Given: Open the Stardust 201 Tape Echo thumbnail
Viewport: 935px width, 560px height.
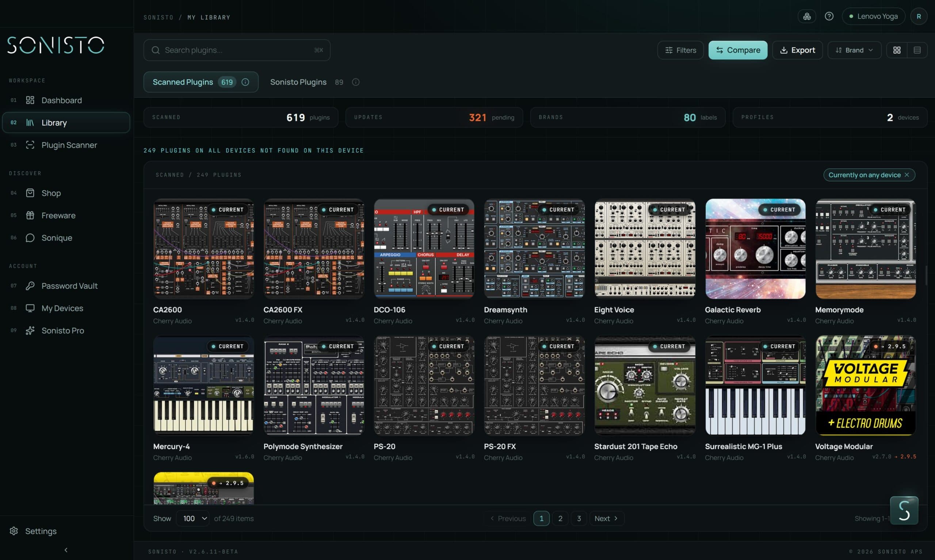Looking at the screenshot, I should tap(645, 386).
